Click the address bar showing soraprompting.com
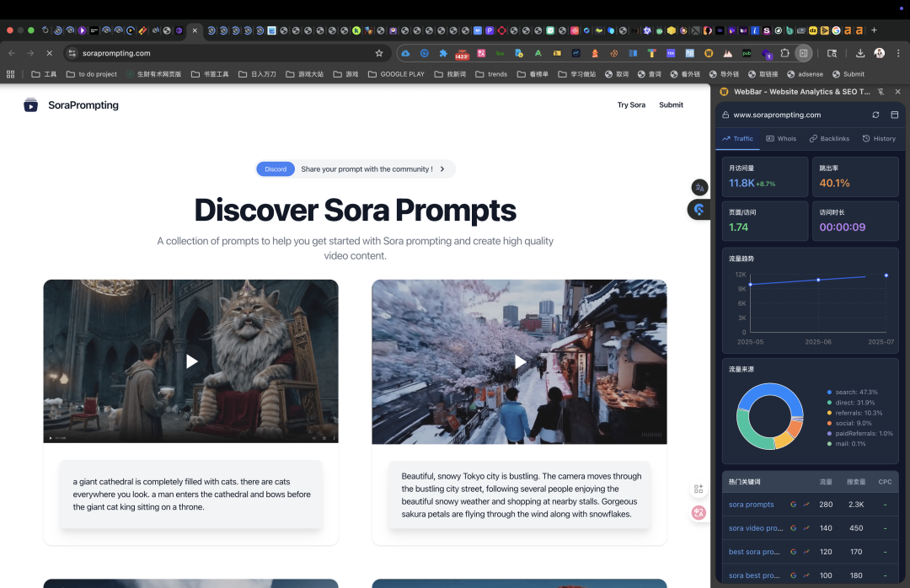Image resolution: width=910 pixels, height=588 pixels. 227,53
